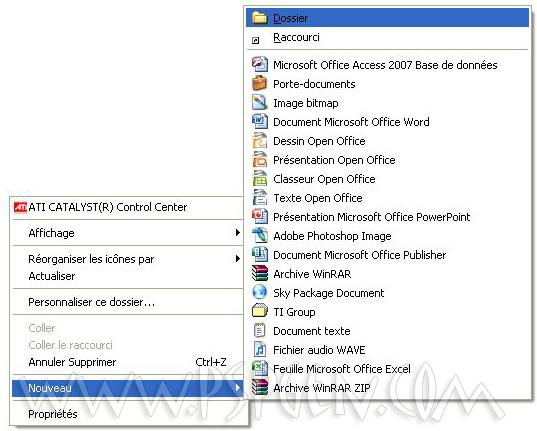Image resolution: width=537 pixels, height=431 pixels.
Task: Choose Archive WinRAR entry
Action: tap(387, 274)
